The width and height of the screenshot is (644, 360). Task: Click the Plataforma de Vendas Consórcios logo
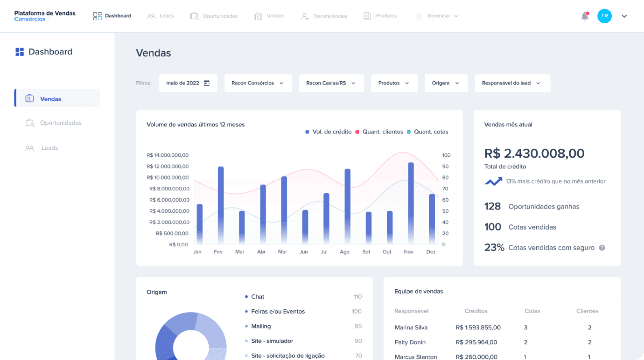tap(45, 16)
